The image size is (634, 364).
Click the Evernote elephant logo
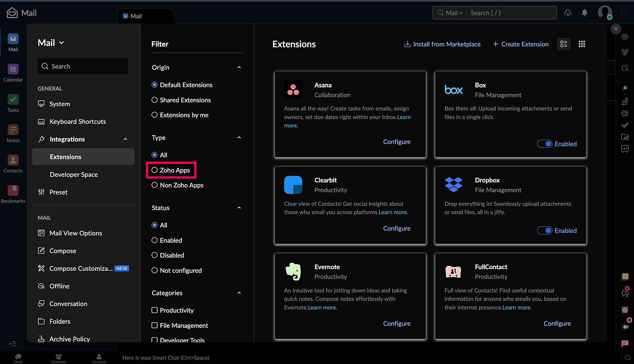293,271
